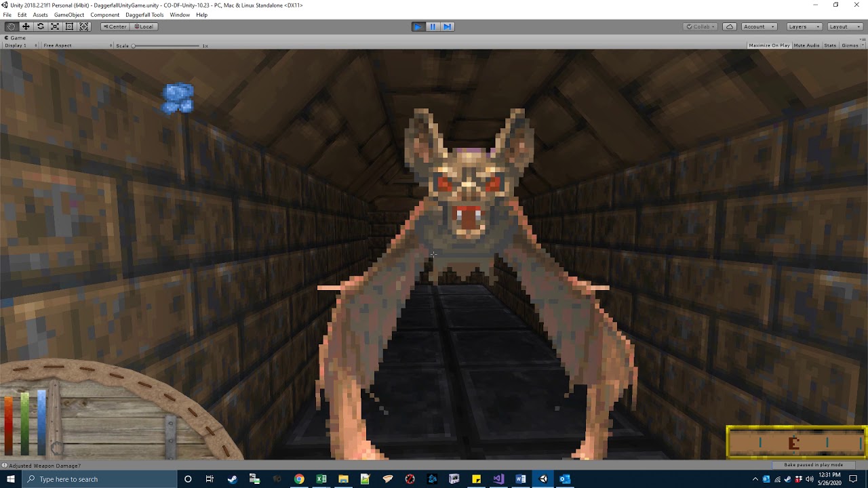The height and width of the screenshot is (488, 868).
Task: Switch to Unity taskbar icon
Action: (543, 479)
